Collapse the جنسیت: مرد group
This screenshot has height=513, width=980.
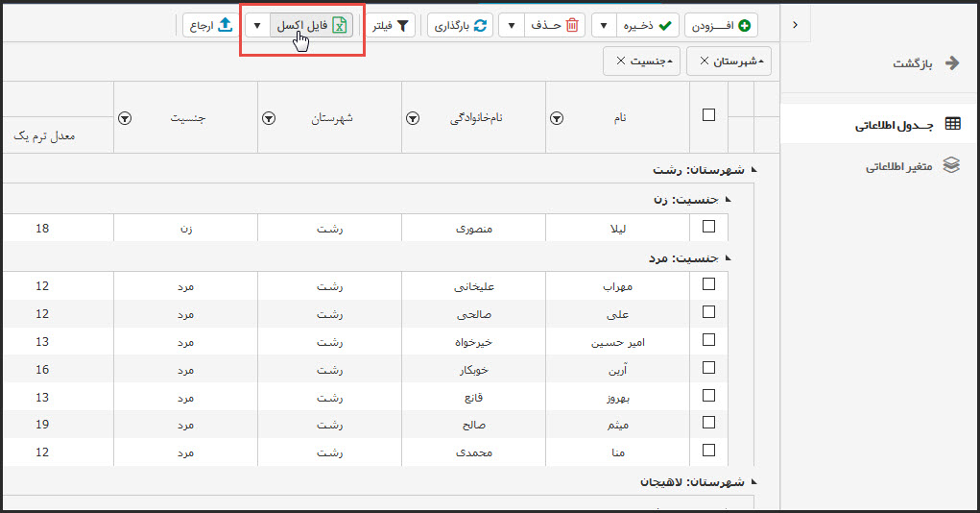[729, 257]
